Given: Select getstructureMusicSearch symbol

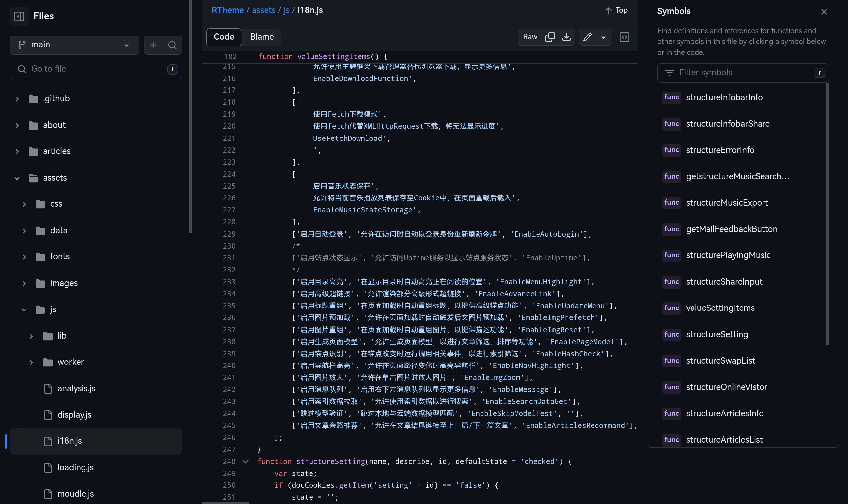Looking at the screenshot, I should click(737, 176).
